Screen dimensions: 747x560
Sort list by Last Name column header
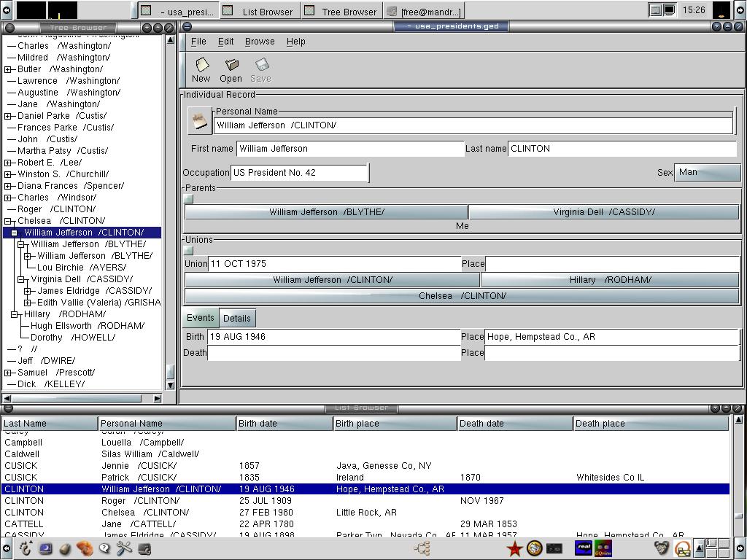[50, 424]
